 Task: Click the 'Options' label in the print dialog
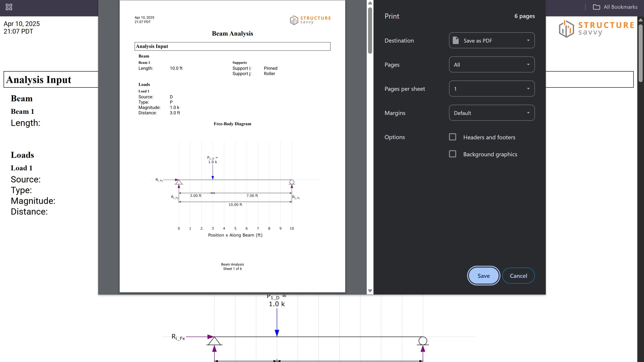pos(394,137)
